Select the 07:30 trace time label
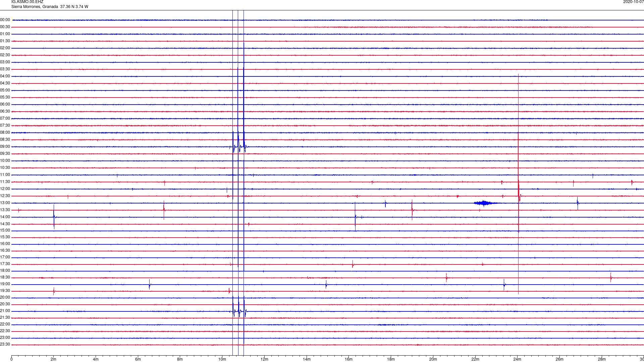 5,126
